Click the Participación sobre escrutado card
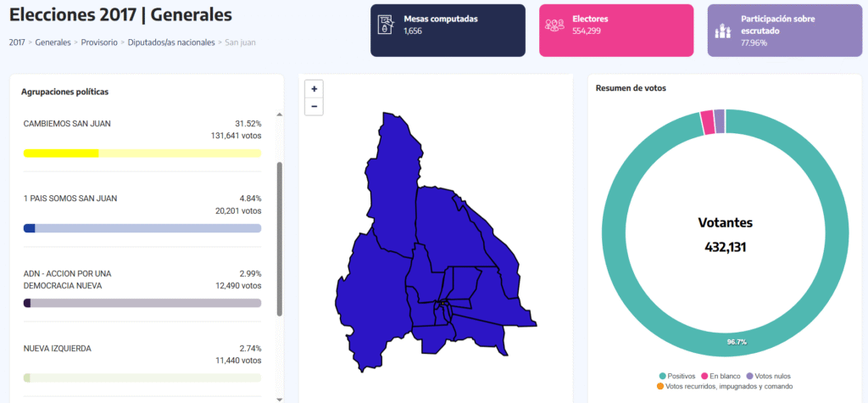This screenshot has width=868, height=403. click(x=784, y=31)
